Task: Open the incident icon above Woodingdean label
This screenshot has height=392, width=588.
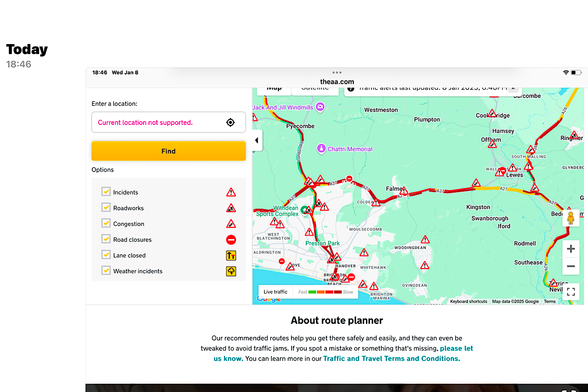Action: tap(425, 240)
